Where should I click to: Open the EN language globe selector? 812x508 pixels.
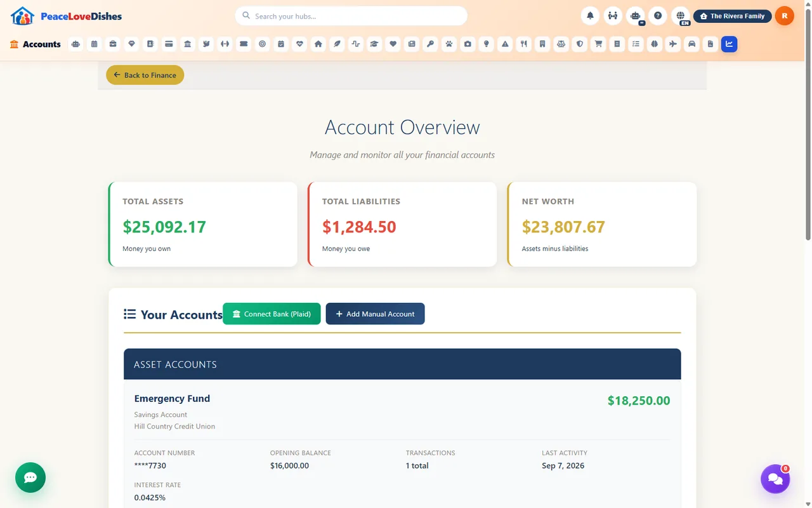[x=681, y=16]
